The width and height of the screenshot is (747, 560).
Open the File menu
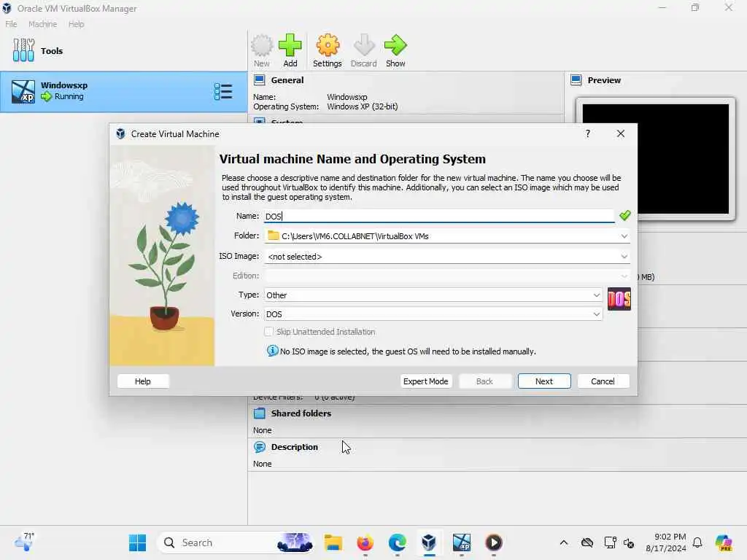point(12,24)
